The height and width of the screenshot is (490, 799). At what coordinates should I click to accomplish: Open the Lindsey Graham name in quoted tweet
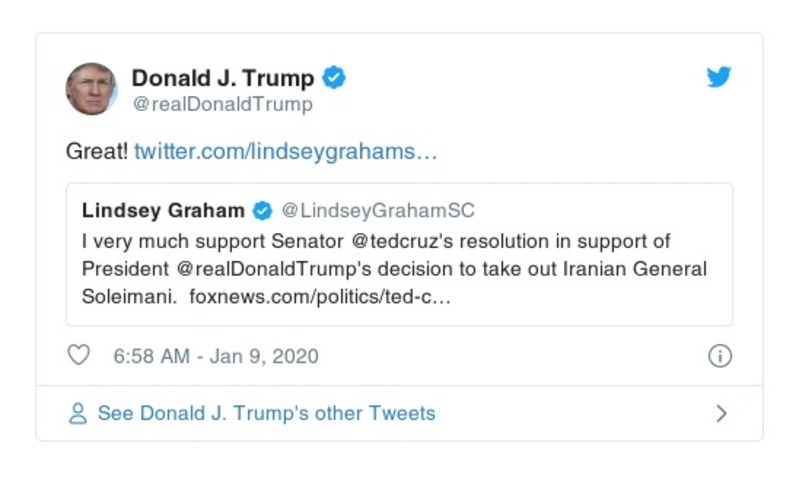click(163, 211)
